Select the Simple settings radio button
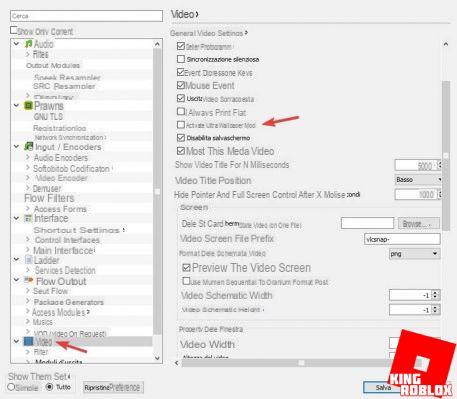Image resolution: width=457 pixels, height=399 pixels. point(11,387)
